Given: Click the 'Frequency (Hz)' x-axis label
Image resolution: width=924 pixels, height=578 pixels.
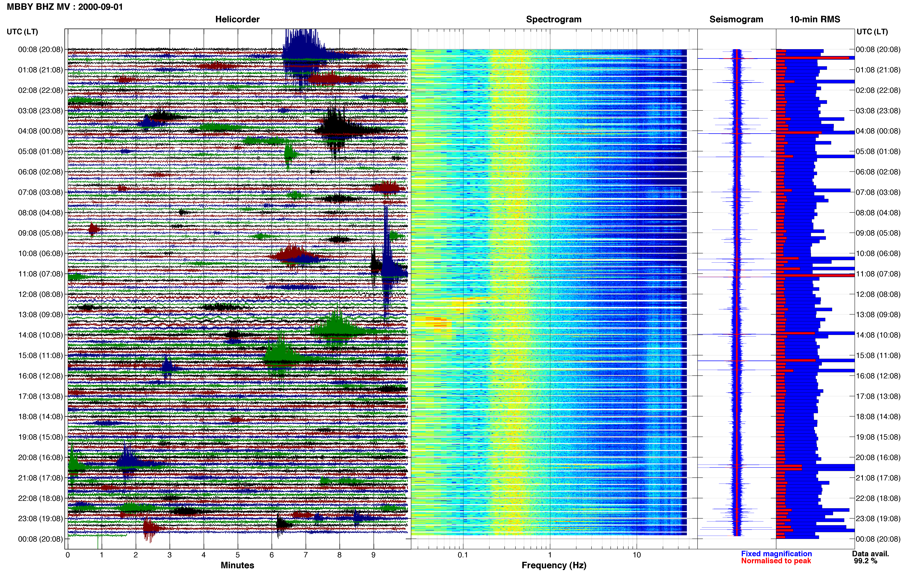Looking at the screenshot, I should pyautogui.click(x=554, y=565).
